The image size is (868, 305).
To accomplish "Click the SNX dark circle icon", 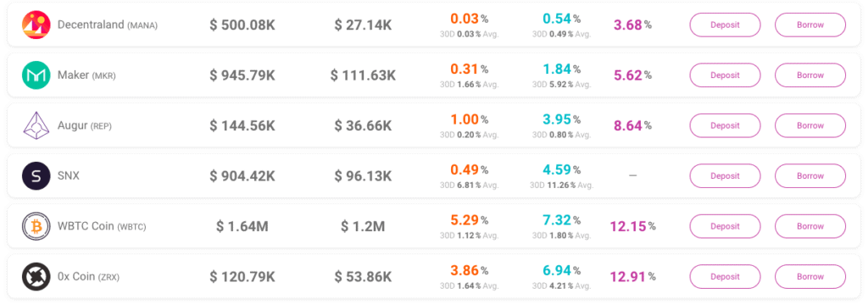I will click(36, 176).
